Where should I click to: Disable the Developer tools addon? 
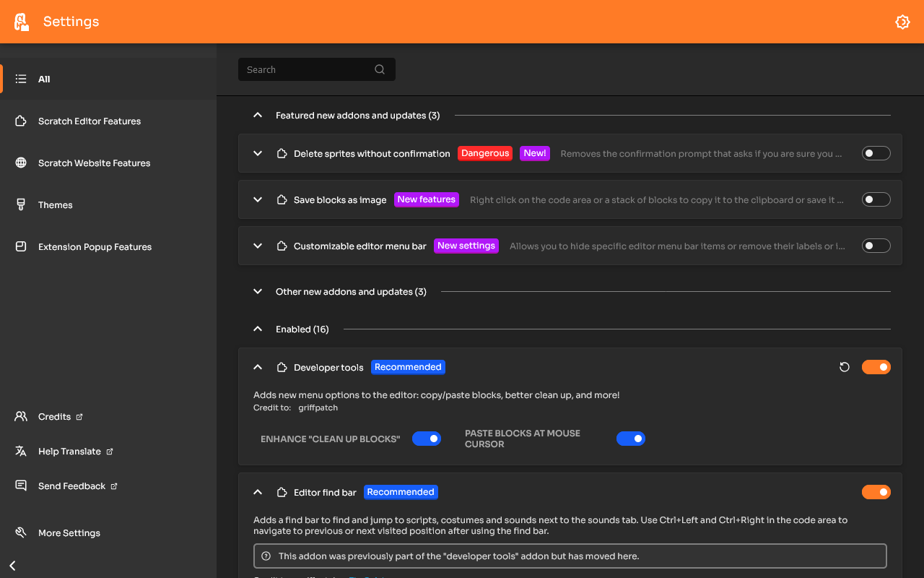tap(876, 367)
